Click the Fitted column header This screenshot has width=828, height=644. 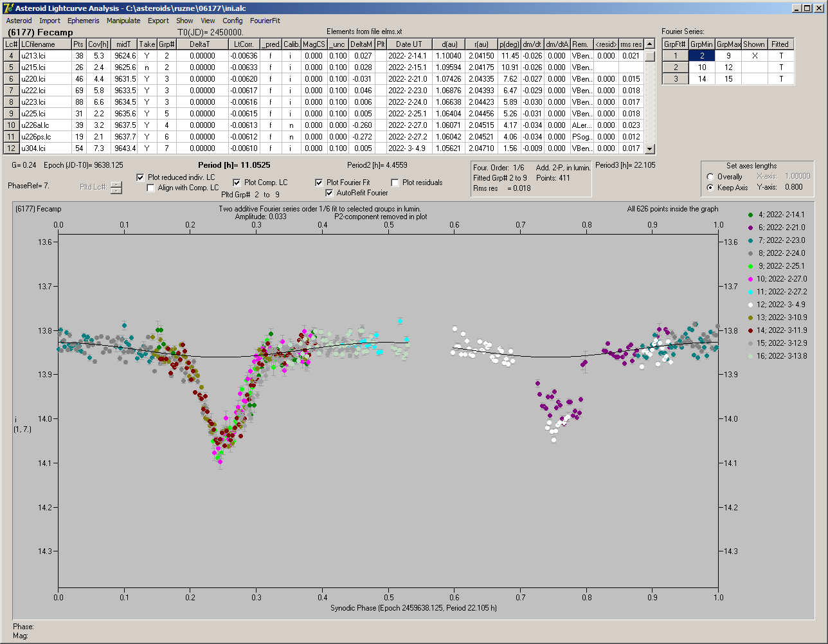coord(780,44)
